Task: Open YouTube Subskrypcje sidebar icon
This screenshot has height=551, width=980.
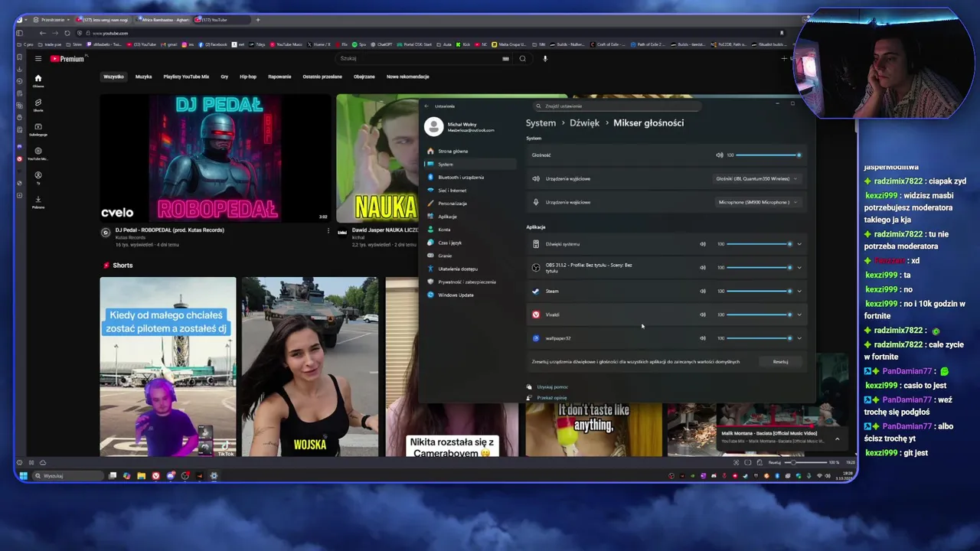Action: (38, 129)
